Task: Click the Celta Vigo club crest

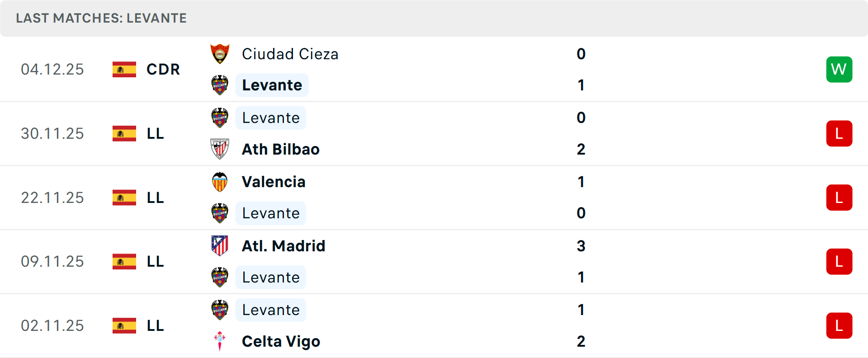Action: [x=220, y=341]
